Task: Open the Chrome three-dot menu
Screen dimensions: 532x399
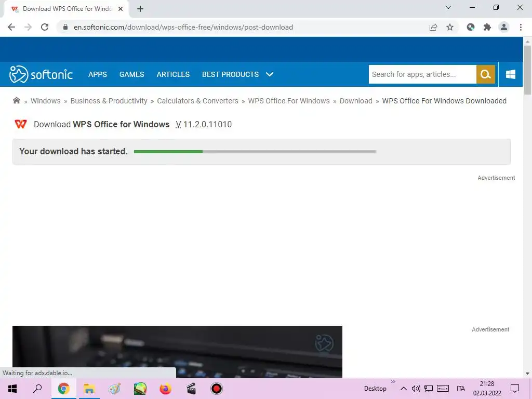Action: coord(521,27)
